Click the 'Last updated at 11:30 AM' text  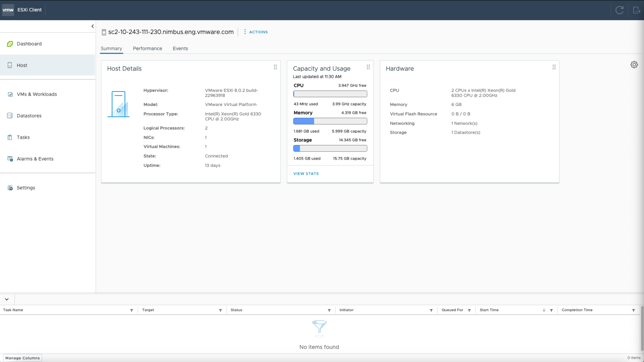coord(317,77)
